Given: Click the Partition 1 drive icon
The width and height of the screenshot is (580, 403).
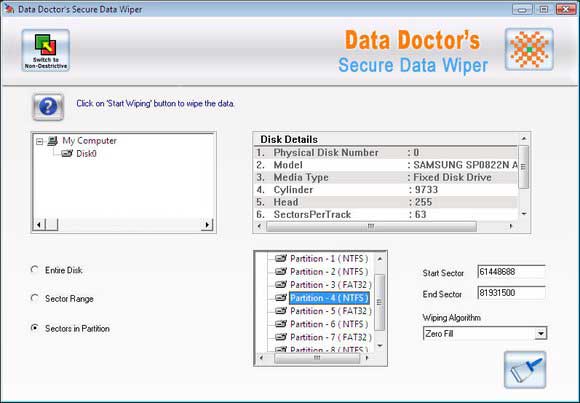Looking at the screenshot, I should click(x=281, y=258).
